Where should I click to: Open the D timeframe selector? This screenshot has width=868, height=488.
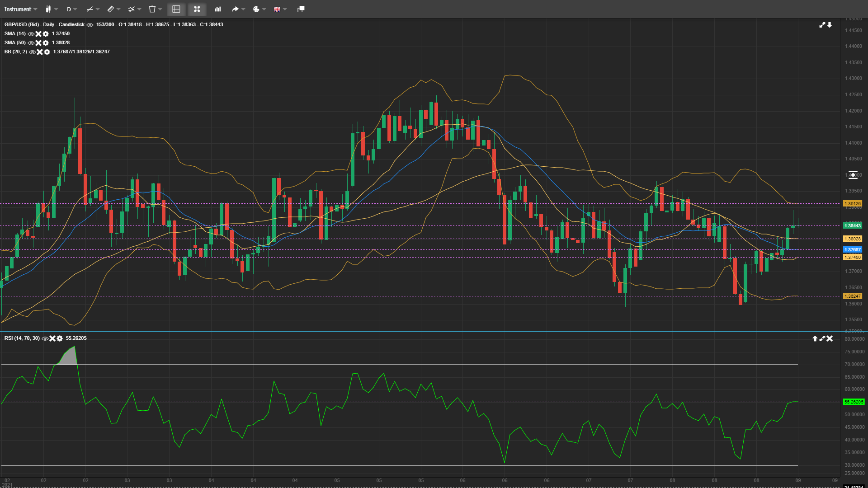click(69, 9)
